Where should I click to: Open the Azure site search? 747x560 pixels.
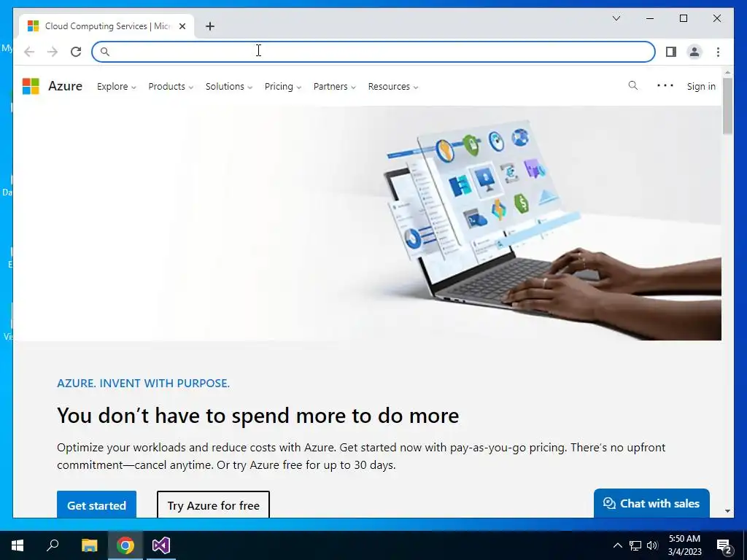[632, 86]
